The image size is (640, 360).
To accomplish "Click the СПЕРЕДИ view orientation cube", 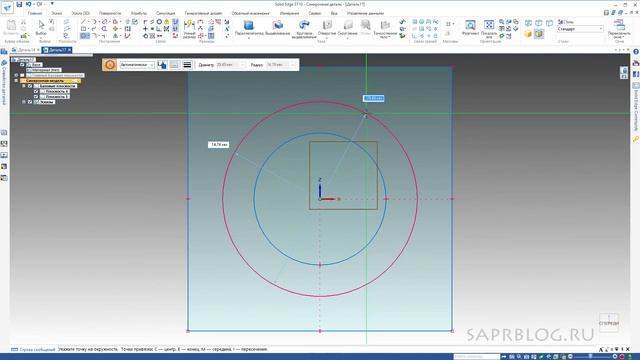I will pos(609,322).
